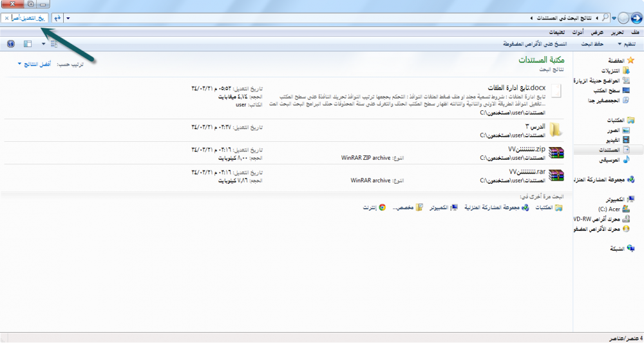Open the 'أدوات' Tools menu
644x343 pixels.
pyautogui.click(x=578, y=32)
